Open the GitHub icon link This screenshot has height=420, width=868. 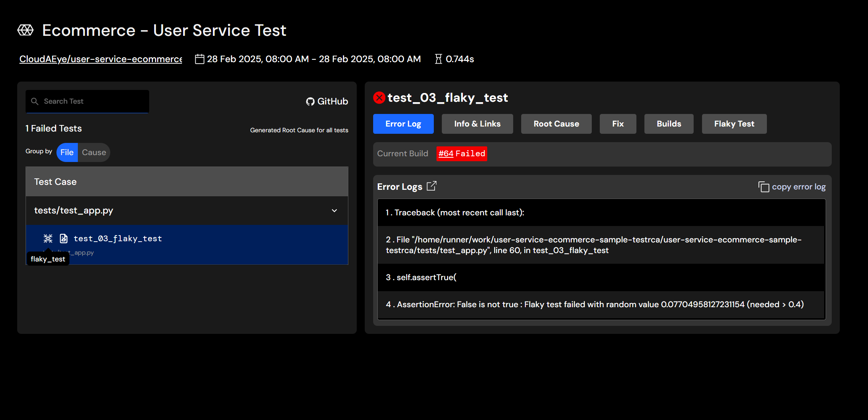(309, 101)
